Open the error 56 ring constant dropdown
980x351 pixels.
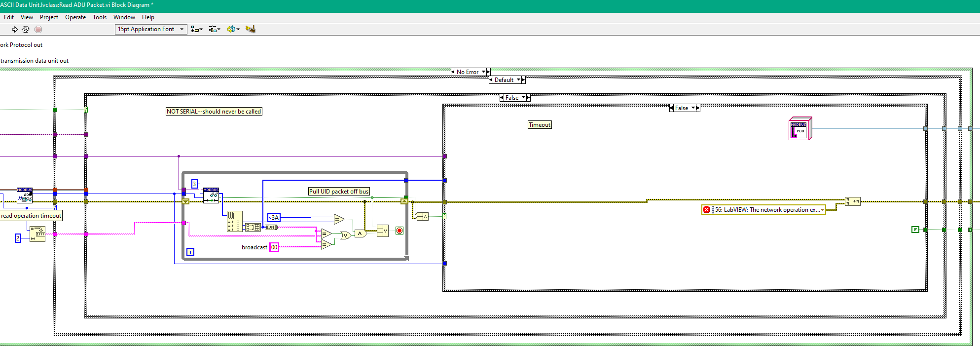[822, 210]
